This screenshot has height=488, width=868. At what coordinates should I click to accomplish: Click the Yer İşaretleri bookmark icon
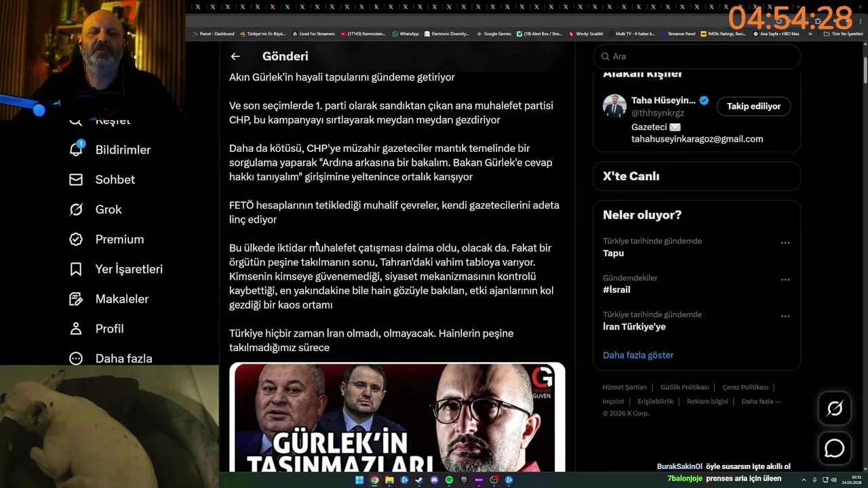[76, 269]
